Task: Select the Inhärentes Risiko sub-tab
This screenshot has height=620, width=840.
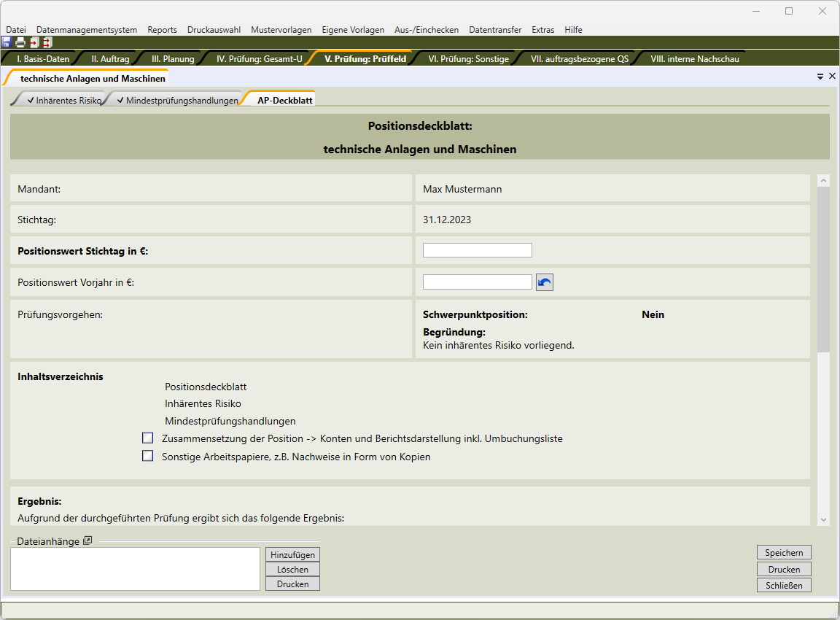Action: pos(63,101)
